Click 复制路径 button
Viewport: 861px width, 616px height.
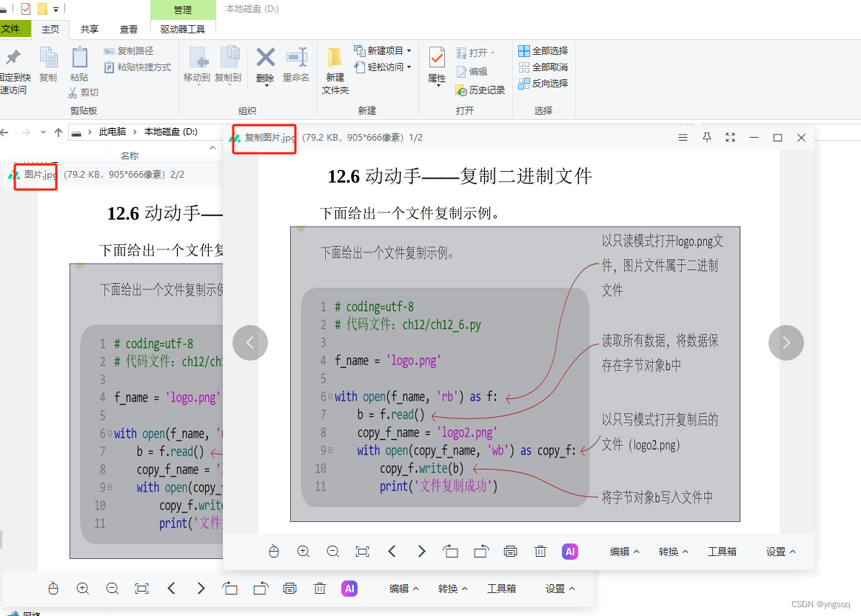(129, 50)
